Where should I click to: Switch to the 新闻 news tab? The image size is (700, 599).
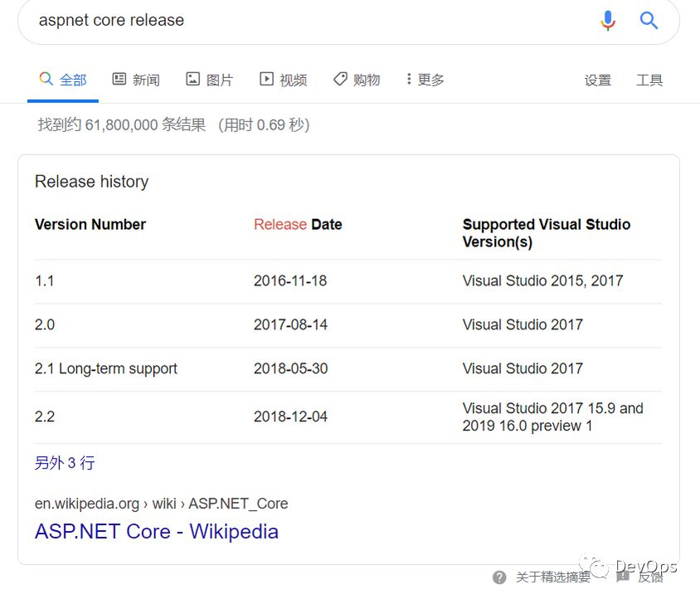pos(136,80)
